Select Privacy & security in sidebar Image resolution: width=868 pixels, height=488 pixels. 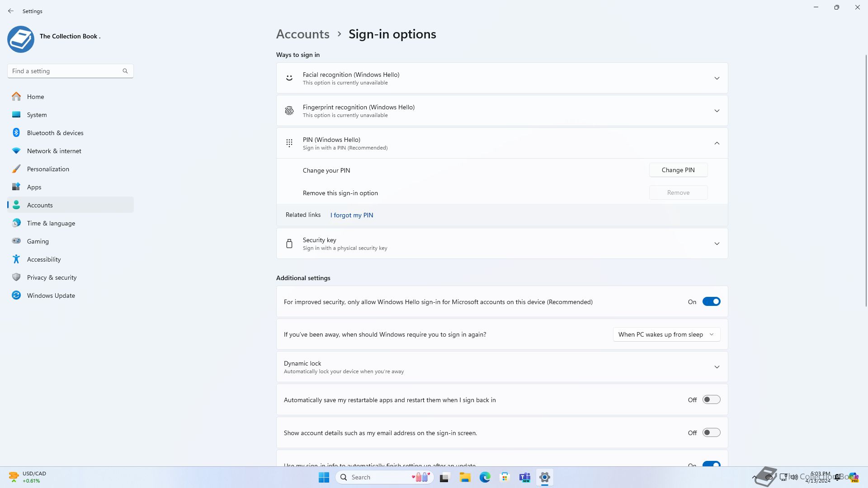tap(52, 277)
